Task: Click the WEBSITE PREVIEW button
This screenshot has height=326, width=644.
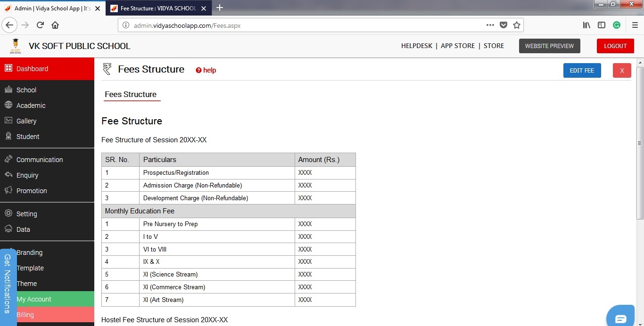Action: click(549, 46)
